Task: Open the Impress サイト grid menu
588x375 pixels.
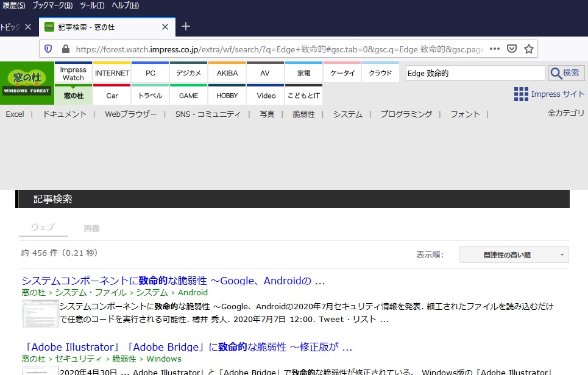Action: pos(548,94)
